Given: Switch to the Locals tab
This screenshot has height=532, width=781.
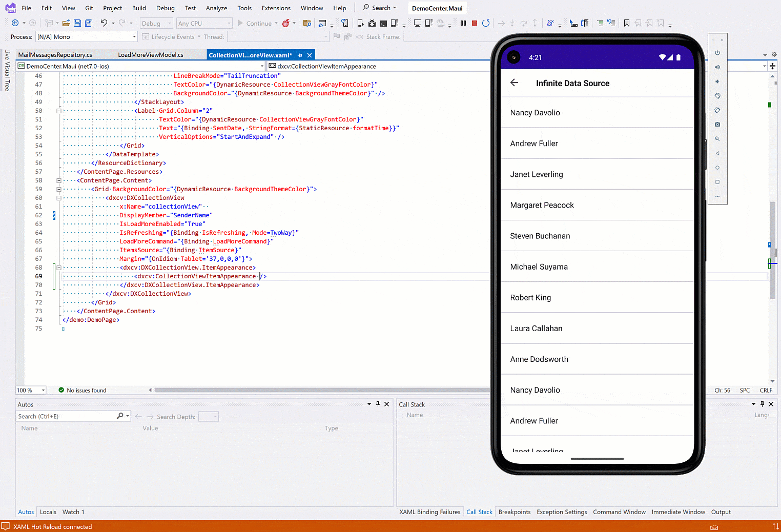Looking at the screenshot, I should (x=48, y=512).
